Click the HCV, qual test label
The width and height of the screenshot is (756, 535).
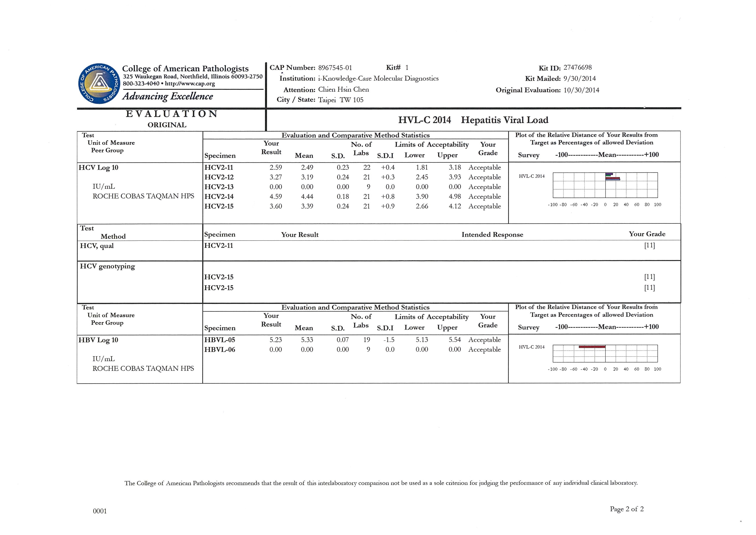tap(96, 246)
